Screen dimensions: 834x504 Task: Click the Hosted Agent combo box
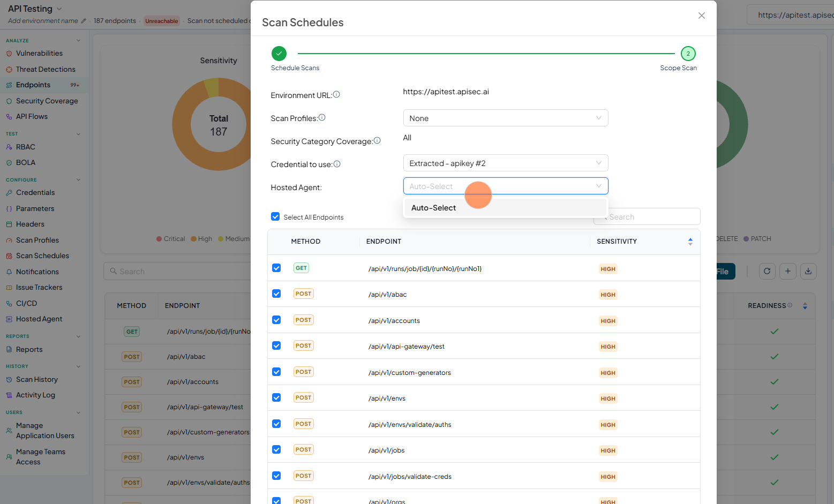click(505, 186)
